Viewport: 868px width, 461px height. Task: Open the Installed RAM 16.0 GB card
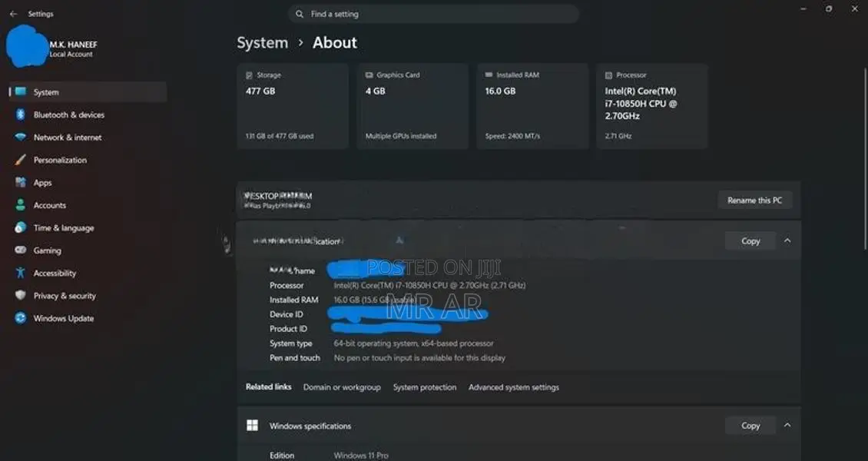(532, 106)
